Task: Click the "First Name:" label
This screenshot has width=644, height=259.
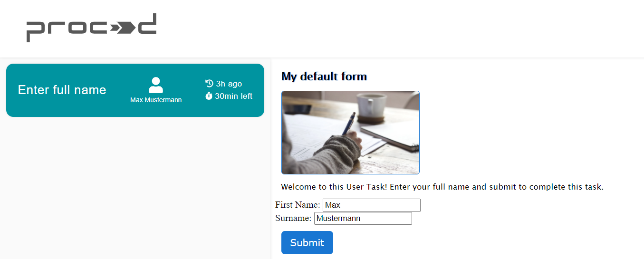Action: point(298,205)
